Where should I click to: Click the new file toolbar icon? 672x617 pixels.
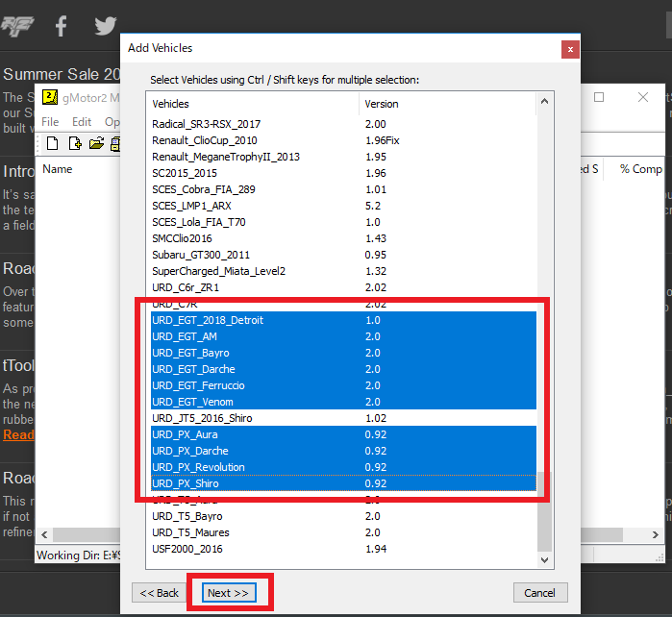pos(53,144)
